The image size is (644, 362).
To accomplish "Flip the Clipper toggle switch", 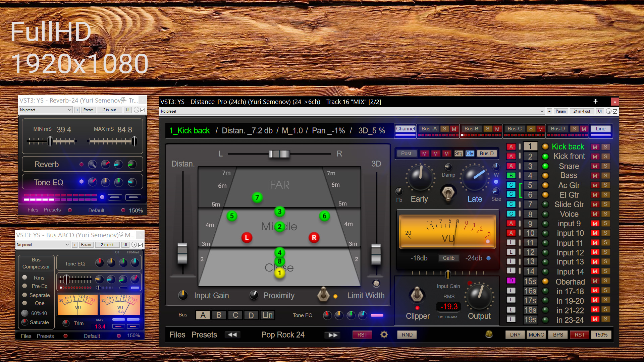I will [x=417, y=295].
